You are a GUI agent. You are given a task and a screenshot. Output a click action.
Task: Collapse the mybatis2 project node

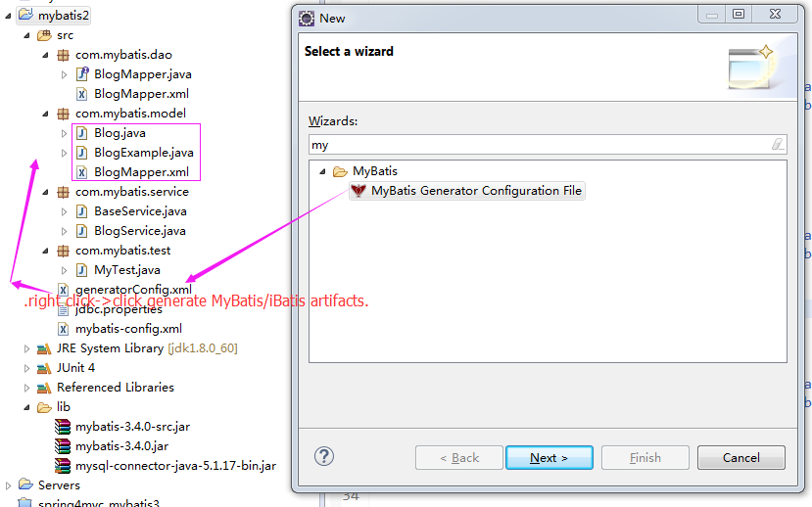pos(8,16)
